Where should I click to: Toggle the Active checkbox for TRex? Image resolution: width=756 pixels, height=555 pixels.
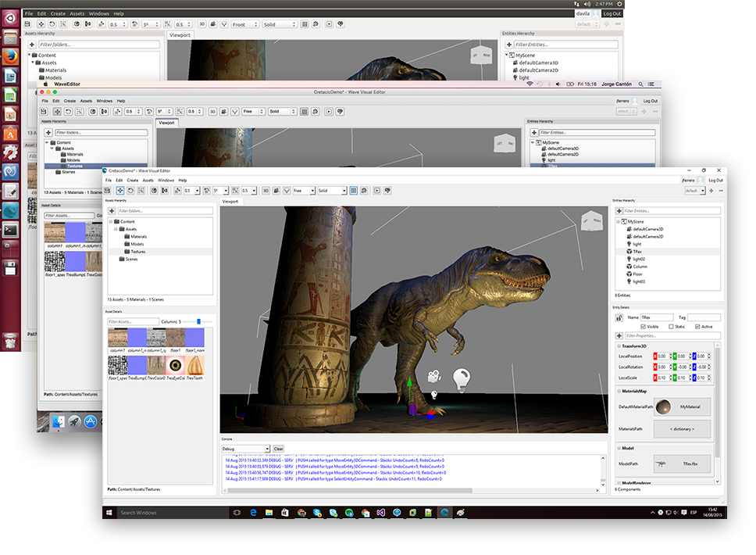(697, 327)
